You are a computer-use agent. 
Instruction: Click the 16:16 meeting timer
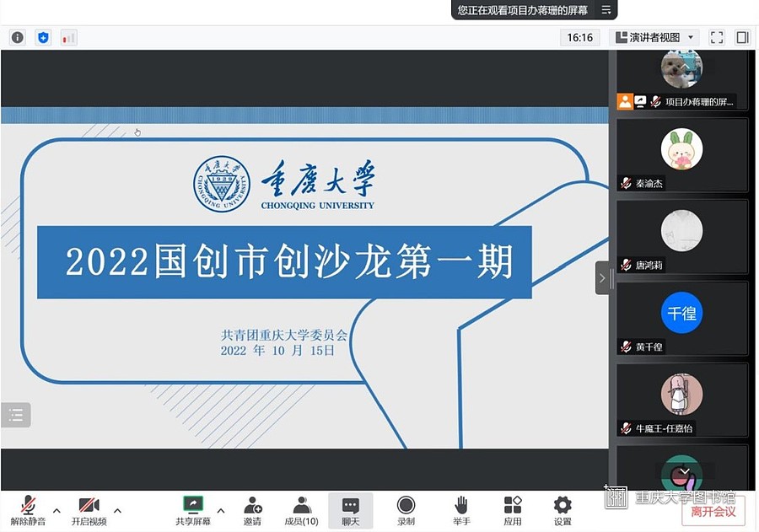580,37
